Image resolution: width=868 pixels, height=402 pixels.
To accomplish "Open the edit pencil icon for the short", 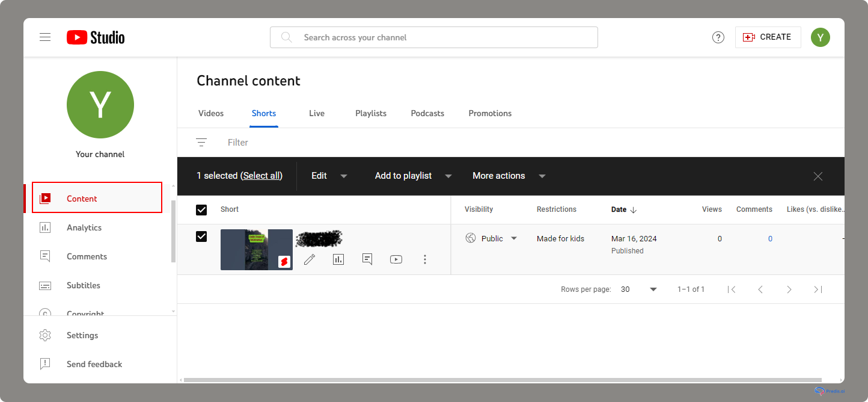I will [x=310, y=259].
